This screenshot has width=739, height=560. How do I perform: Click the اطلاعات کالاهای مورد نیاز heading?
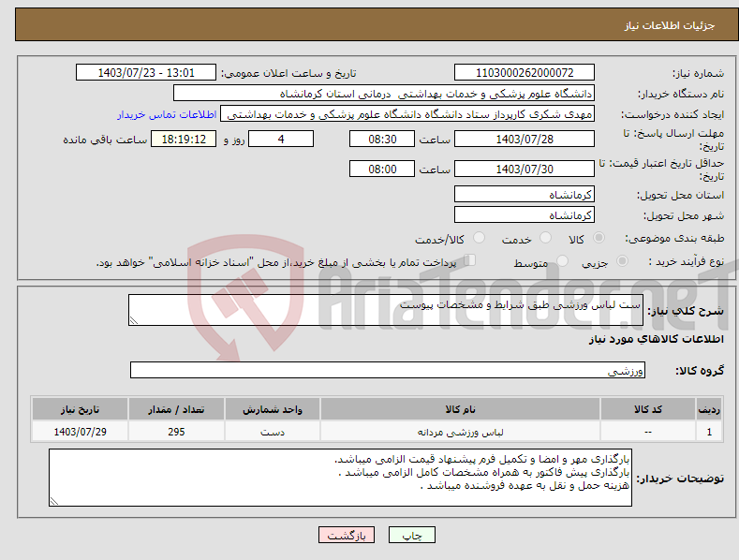[x=656, y=339]
